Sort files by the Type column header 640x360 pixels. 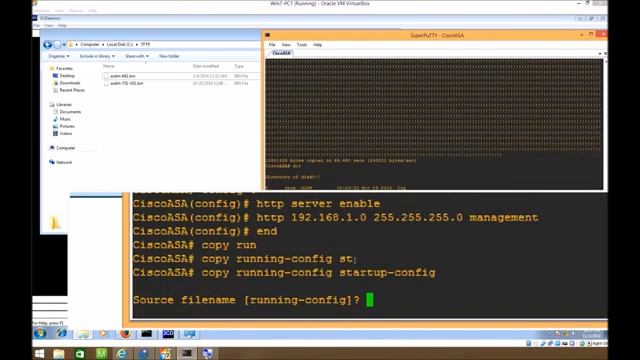(239, 66)
